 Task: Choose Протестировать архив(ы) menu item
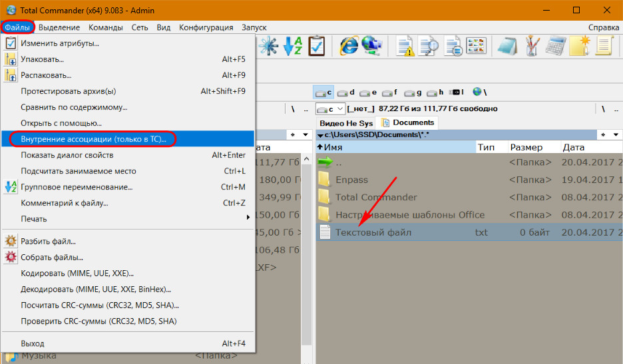(128, 91)
